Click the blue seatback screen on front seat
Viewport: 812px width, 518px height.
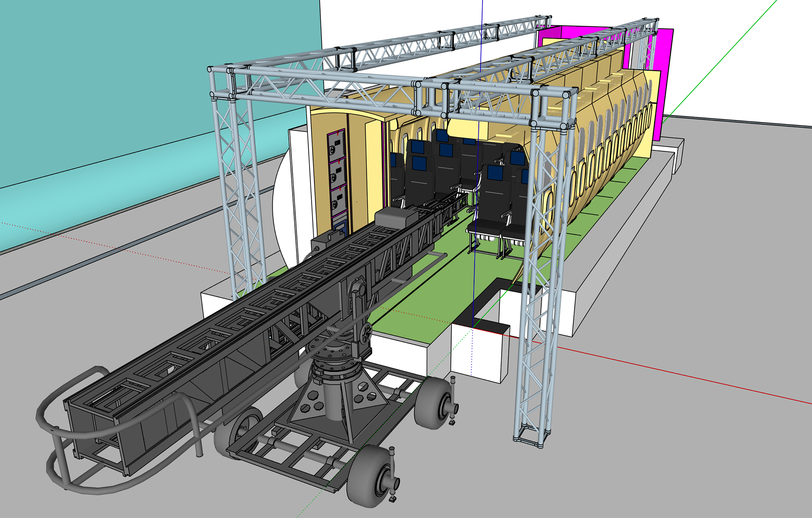(496, 173)
